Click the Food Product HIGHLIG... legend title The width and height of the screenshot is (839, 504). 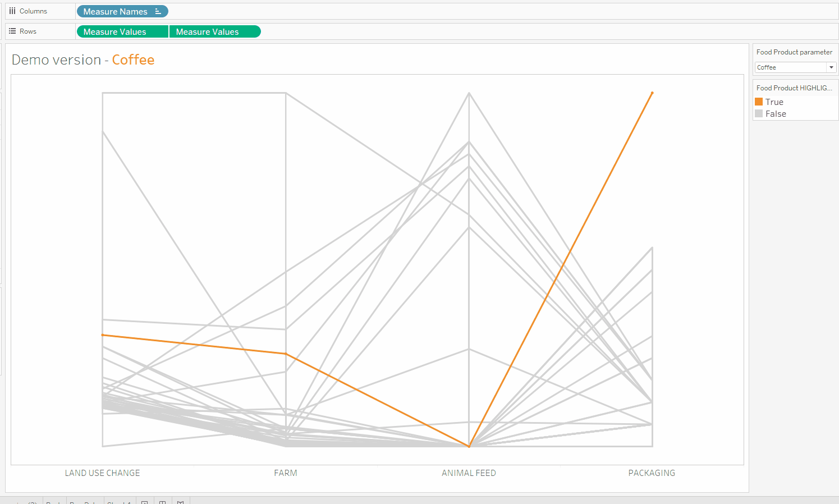tap(794, 88)
